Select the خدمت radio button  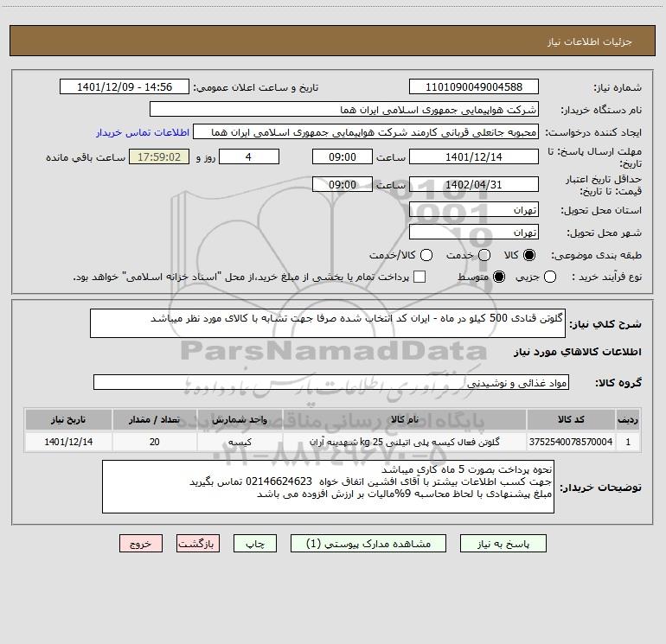[x=484, y=255]
